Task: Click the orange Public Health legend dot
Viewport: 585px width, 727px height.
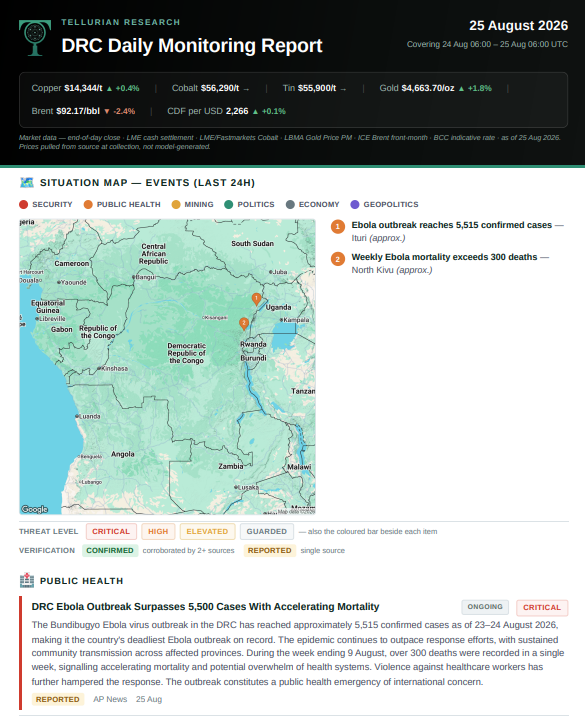Action: click(x=88, y=204)
